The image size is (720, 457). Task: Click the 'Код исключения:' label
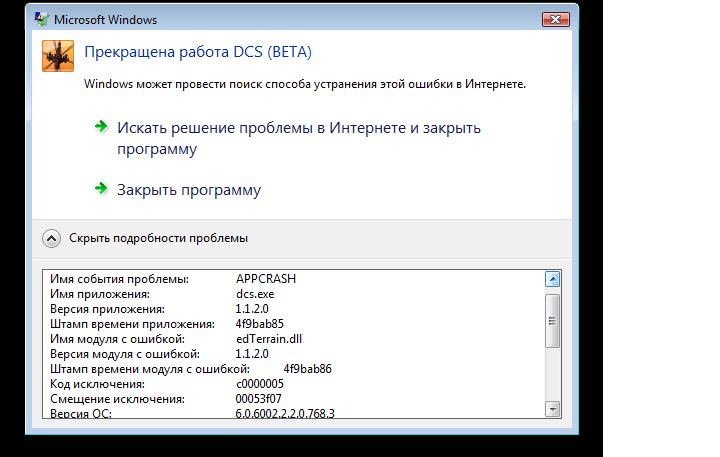(x=97, y=384)
